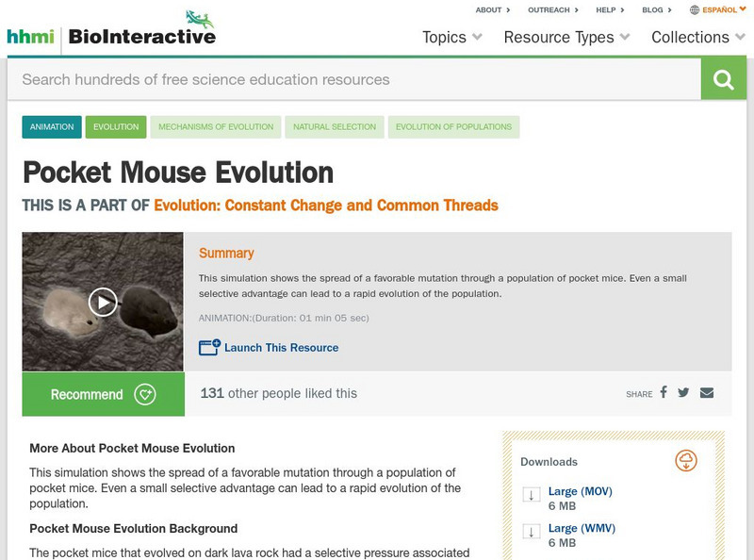Viewport: 754px width, 560px height.
Task: Share this resource on Facebook
Action: click(x=664, y=392)
